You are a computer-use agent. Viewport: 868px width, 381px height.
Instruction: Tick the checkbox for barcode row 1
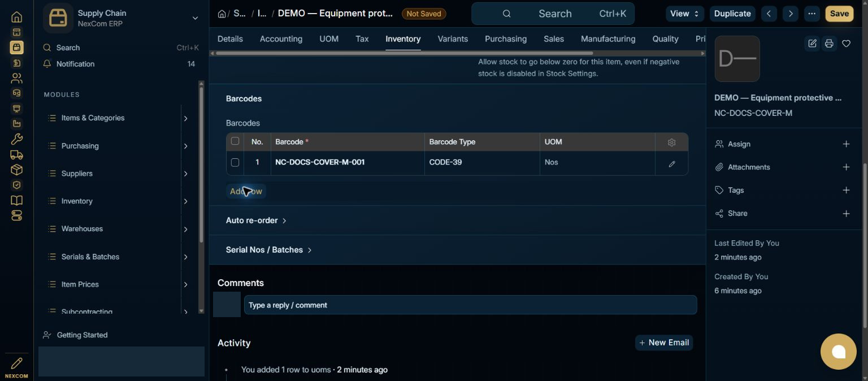235,163
